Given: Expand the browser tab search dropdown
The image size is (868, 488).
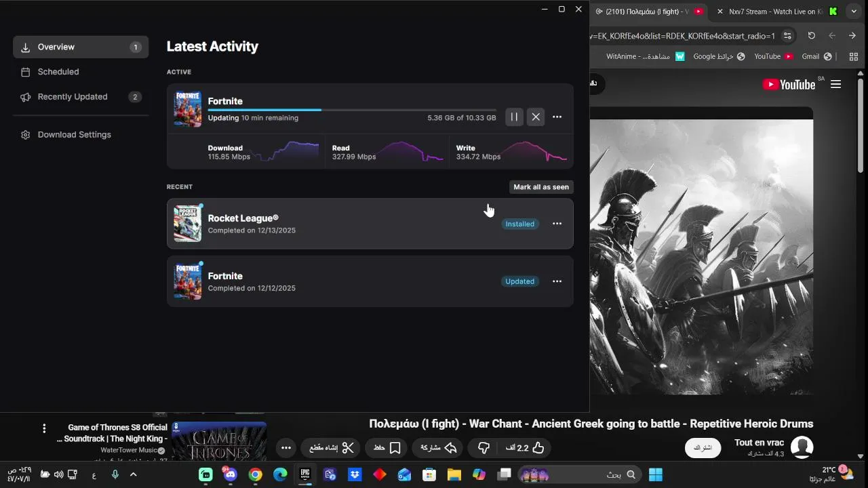Looking at the screenshot, I should 854,12.
